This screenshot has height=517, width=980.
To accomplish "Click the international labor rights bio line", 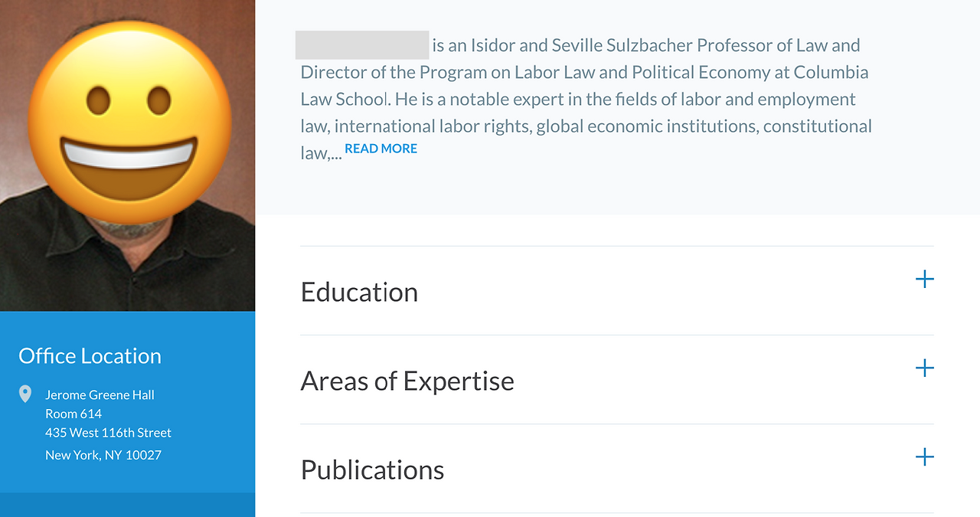I will point(431,126).
